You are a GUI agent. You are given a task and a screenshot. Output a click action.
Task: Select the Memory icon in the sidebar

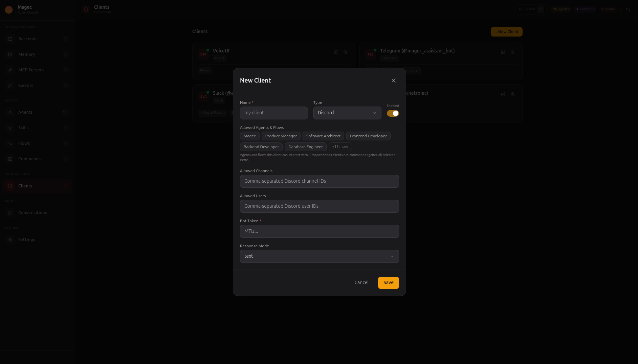pyautogui.click(x=10, y=54)
